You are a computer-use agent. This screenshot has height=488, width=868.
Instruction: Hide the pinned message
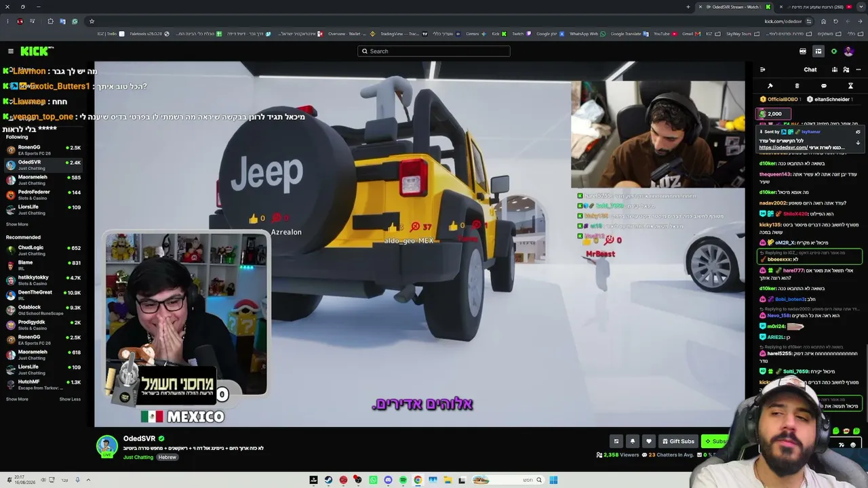(858, 132)
